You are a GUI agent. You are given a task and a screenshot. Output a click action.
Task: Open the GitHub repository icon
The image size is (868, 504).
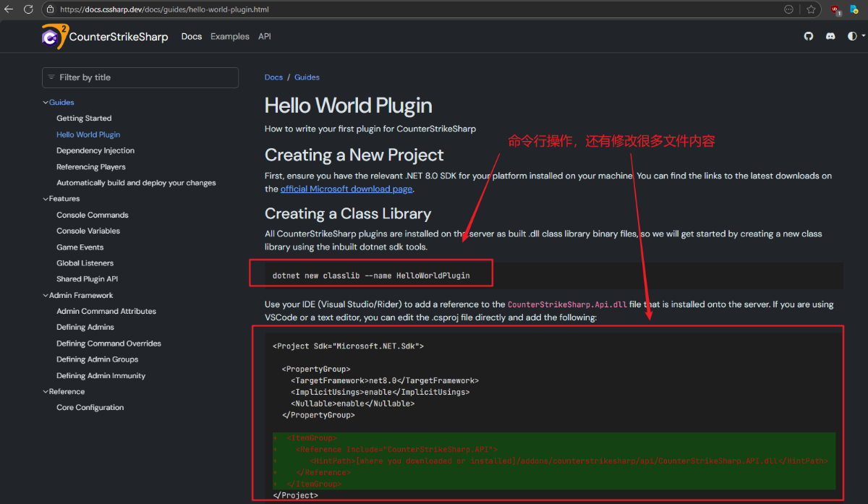point(809,36)
